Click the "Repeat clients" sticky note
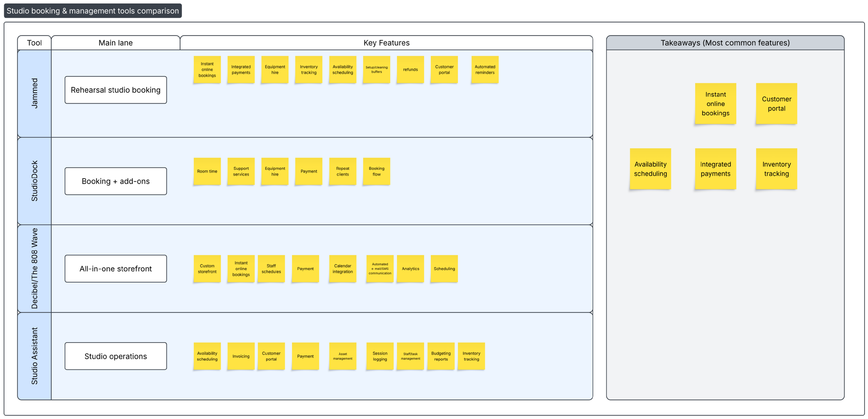The height and width of the screenshot is (419, 868). 343,171
